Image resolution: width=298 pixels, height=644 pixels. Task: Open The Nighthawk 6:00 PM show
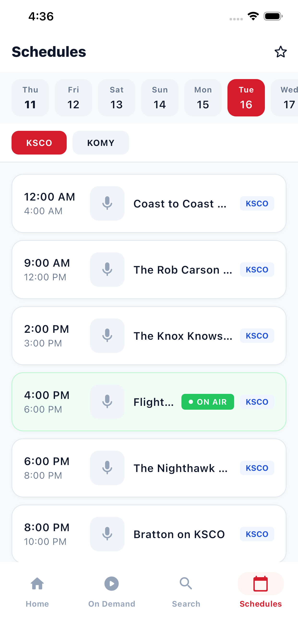(149, 468)
